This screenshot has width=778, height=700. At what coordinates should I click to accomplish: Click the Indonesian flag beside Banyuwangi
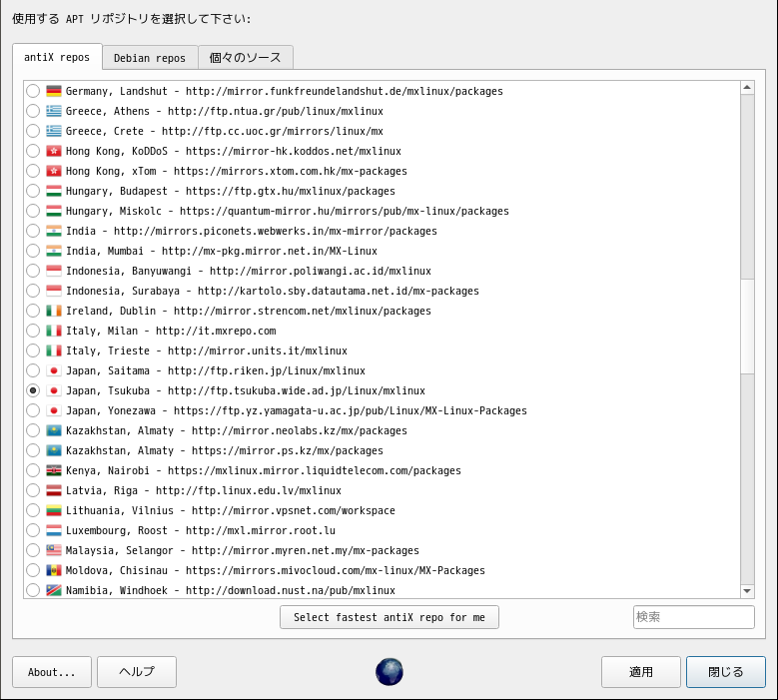point(54,271)
